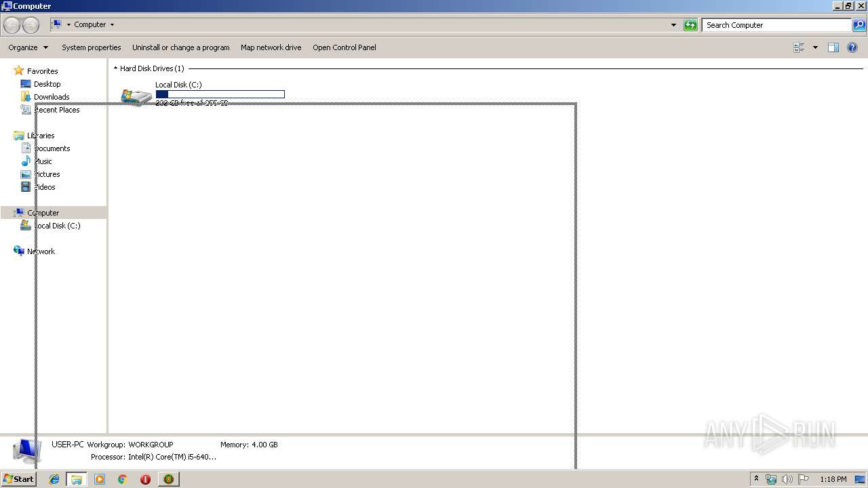Click Show desktop button
This screenshot has width=868, height=488.
[860, 479]
